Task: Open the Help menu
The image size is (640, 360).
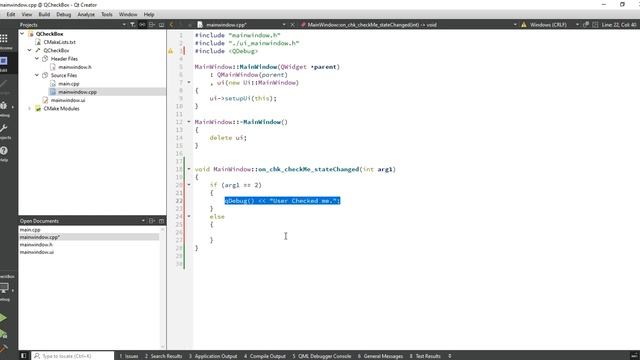Action: (149, 14)
